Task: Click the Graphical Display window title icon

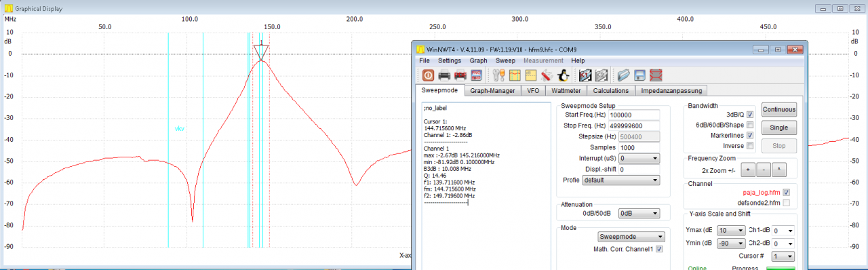Action: (9, 8)
